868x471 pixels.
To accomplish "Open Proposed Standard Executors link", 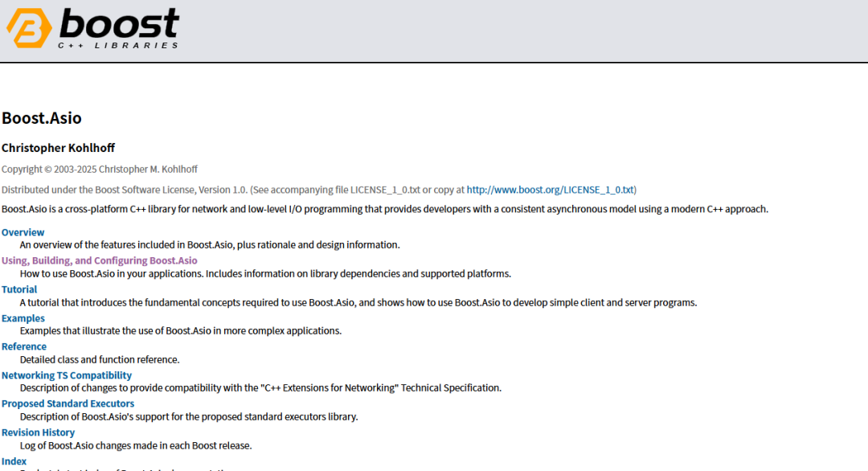I will pyautogui.click(x=68, y=403).
